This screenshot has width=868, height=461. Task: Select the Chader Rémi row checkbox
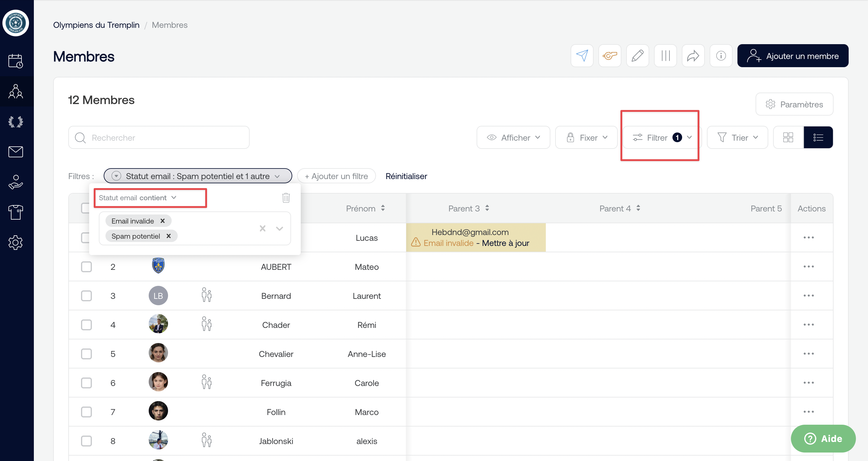(86, 324)
